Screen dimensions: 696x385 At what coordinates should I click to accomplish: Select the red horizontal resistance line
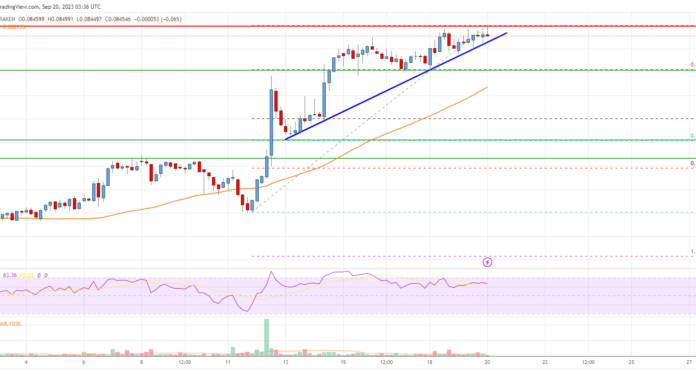click(x=348, y=26)
